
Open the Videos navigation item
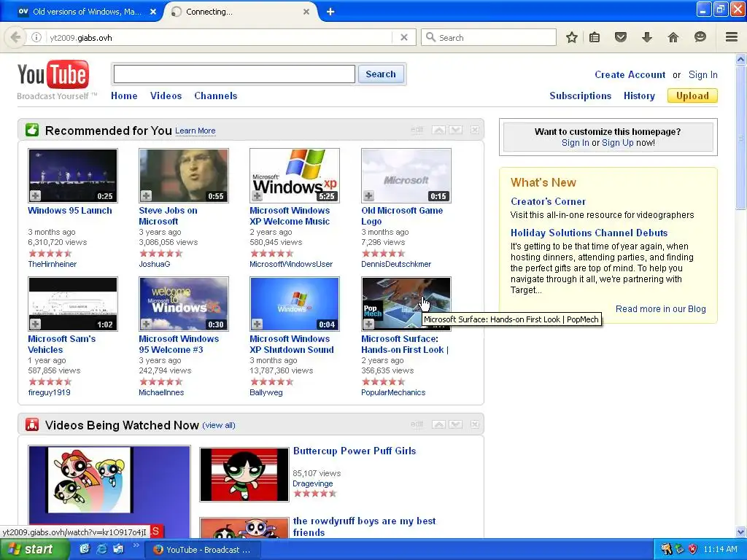tap(166, 96)
